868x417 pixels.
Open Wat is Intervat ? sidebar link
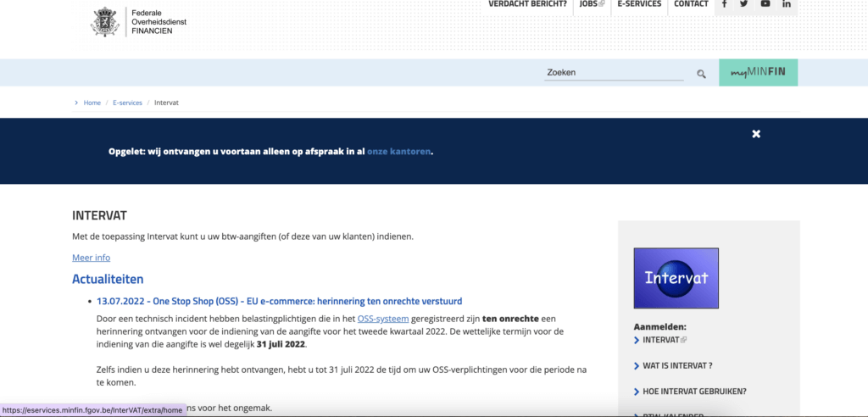pos(677,366)
